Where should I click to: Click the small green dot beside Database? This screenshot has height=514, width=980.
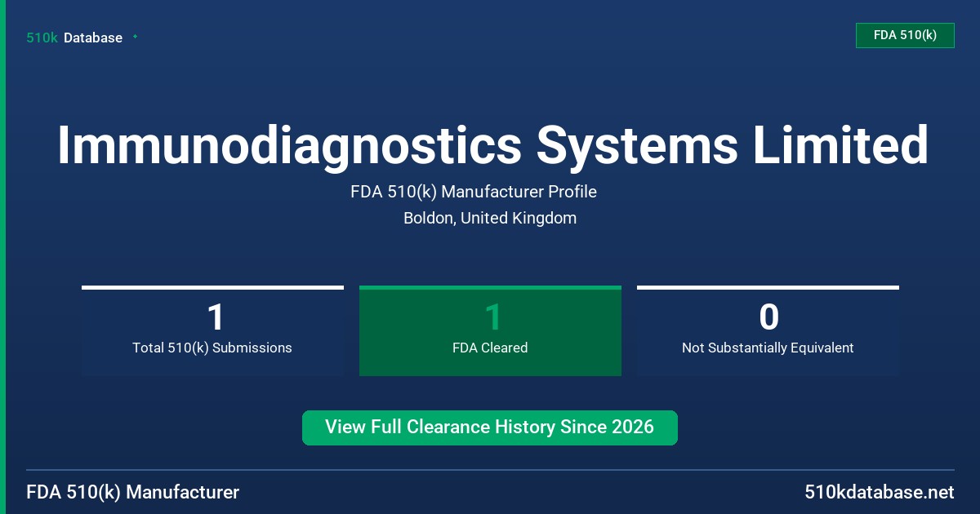click(135, 37)
